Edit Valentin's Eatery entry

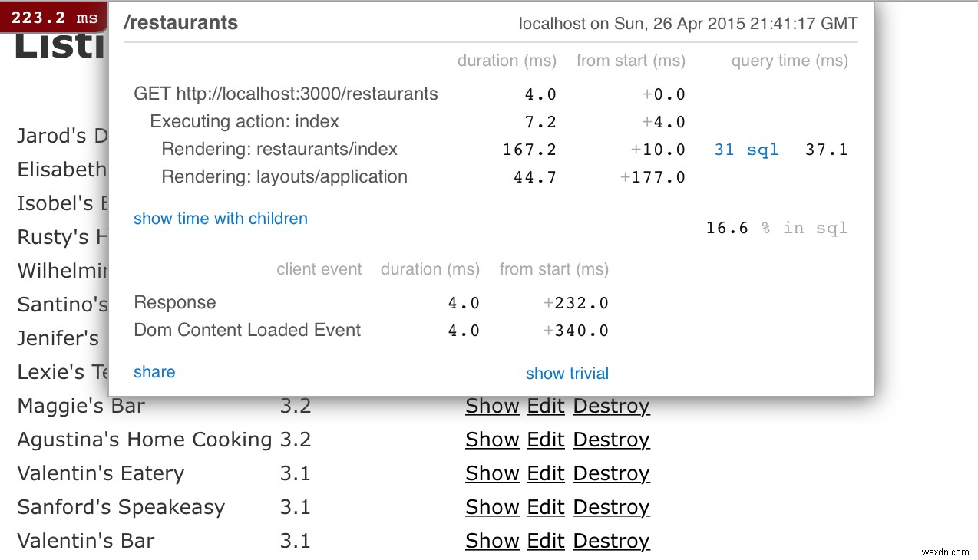pyautogui.click(x=546, y=473)
